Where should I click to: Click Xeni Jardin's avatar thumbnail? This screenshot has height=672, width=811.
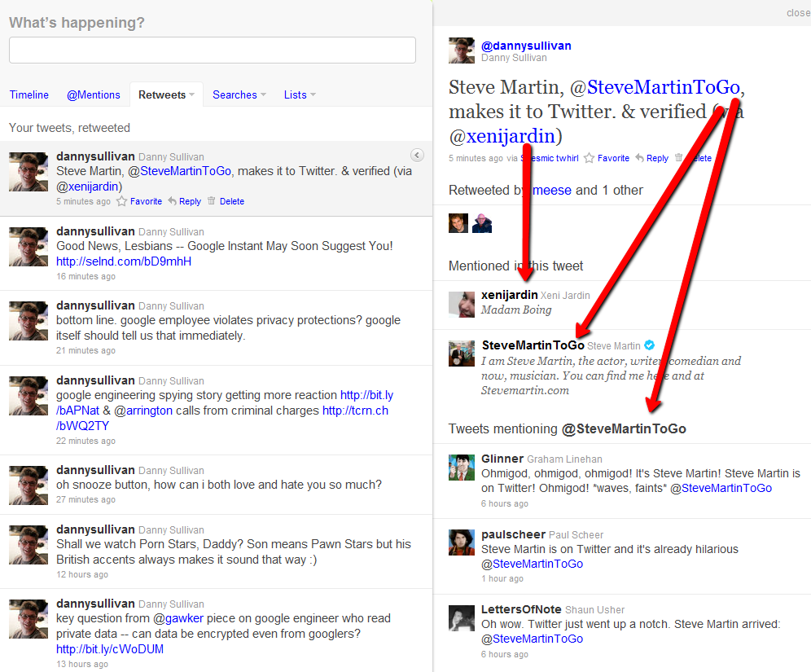[461, 305]
